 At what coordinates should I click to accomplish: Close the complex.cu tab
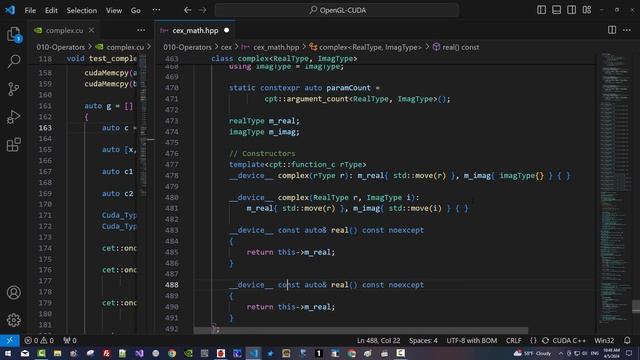[91, 30]
